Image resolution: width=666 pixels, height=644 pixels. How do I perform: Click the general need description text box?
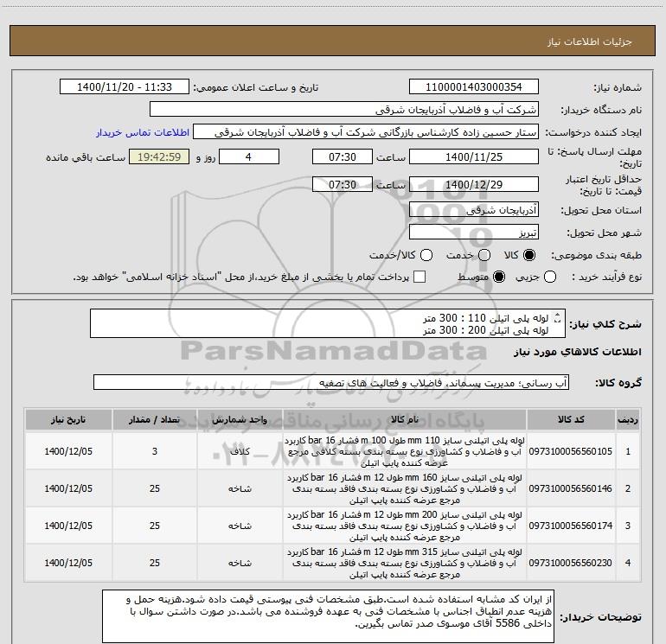[x=328, y=323]
